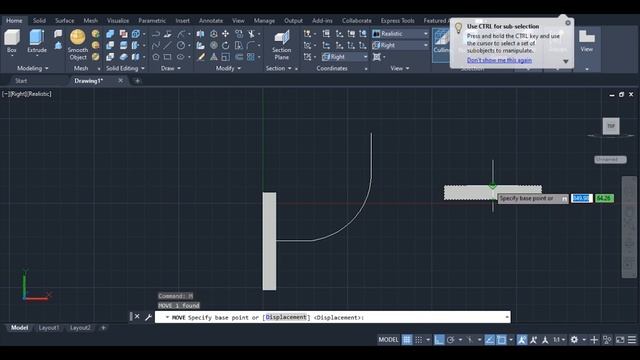This screenshot has height=360, width=640.
Task: Click the View panel large icon
Action: click(587, 41)
